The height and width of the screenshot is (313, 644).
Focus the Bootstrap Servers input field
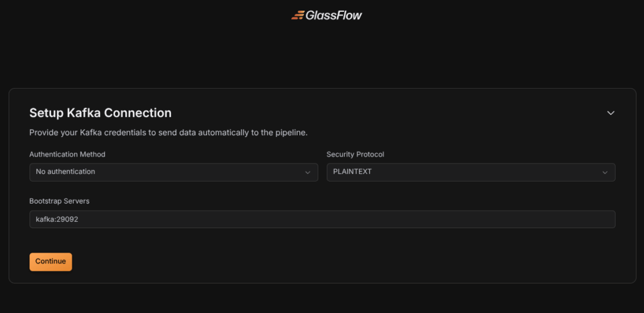coord(322,219)
